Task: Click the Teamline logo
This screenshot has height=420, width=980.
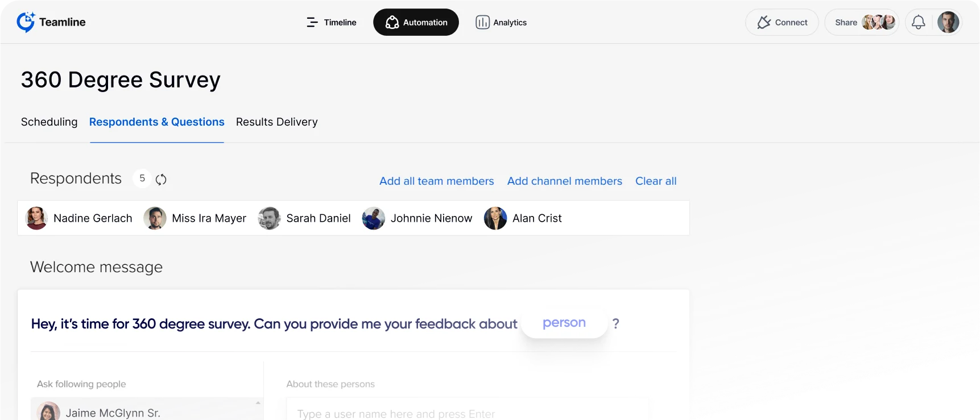Action: (x=51, y=22)
